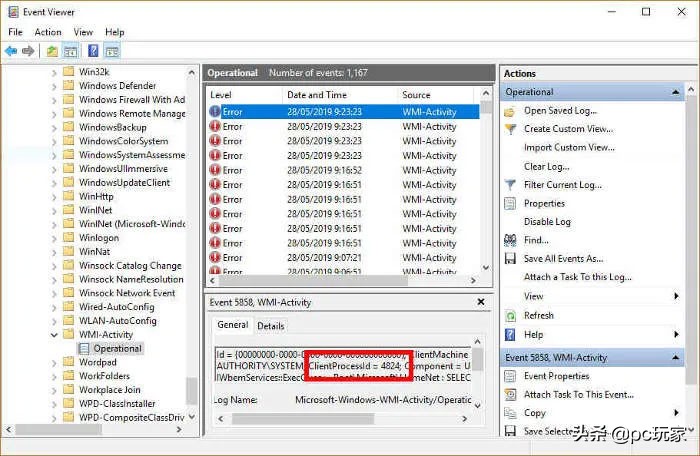This screenshot has height=456, width=700.
Task: Collapse the WMI-Activity tree node
Action: (x=55, y=335)
